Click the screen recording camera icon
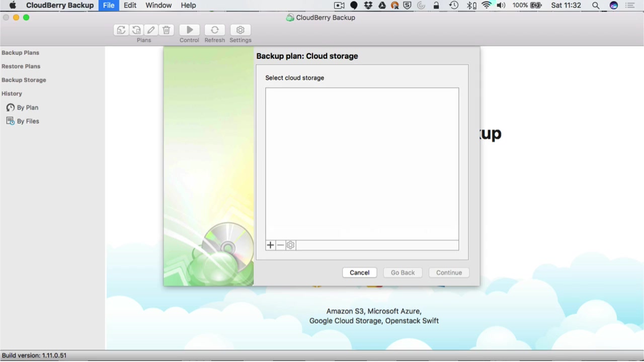The image size is (644, 362). (x=339, y=6)
